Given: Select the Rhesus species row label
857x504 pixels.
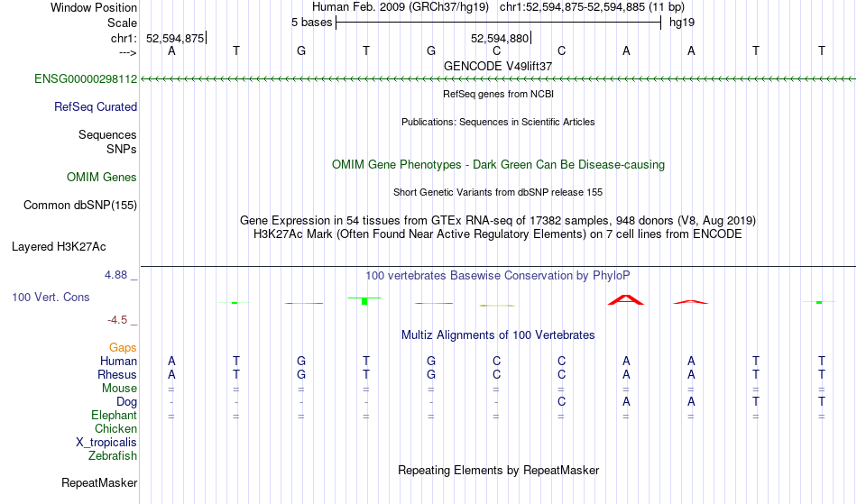Looking at the screenshot, I should 117,374.
